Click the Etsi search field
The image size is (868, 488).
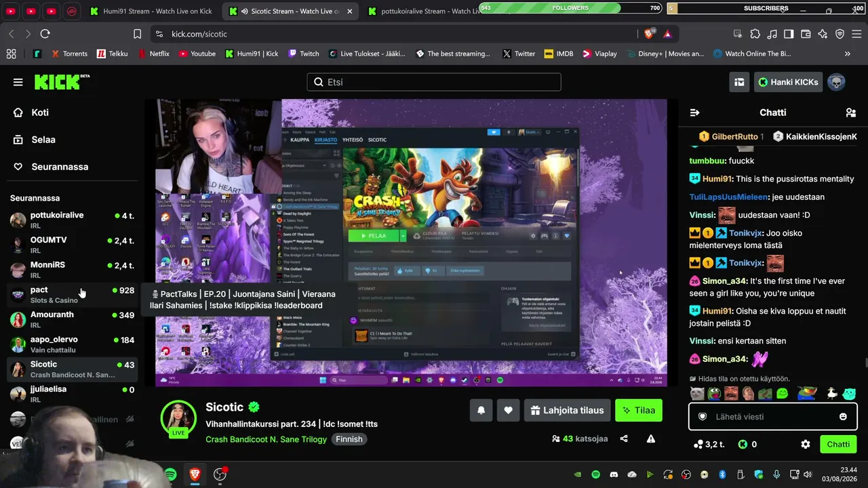tap(434, 82)
